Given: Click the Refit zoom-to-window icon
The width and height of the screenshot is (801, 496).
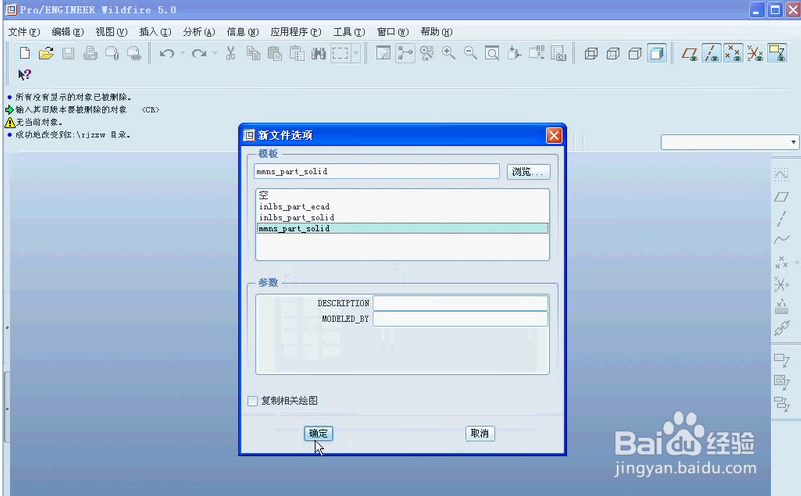Looking at the screenshot, I should coord(492,53).
